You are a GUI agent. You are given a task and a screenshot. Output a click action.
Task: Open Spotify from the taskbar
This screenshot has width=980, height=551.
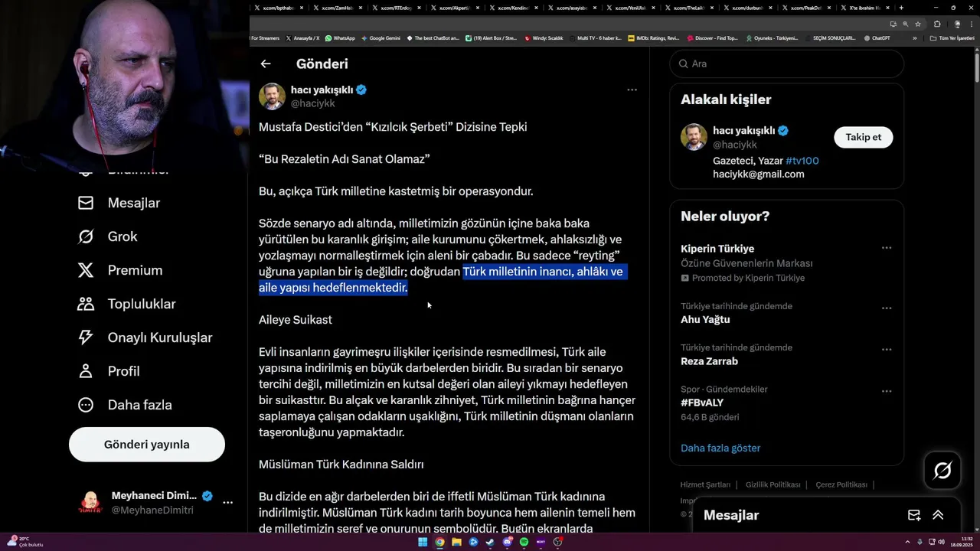tap(524, 542)
